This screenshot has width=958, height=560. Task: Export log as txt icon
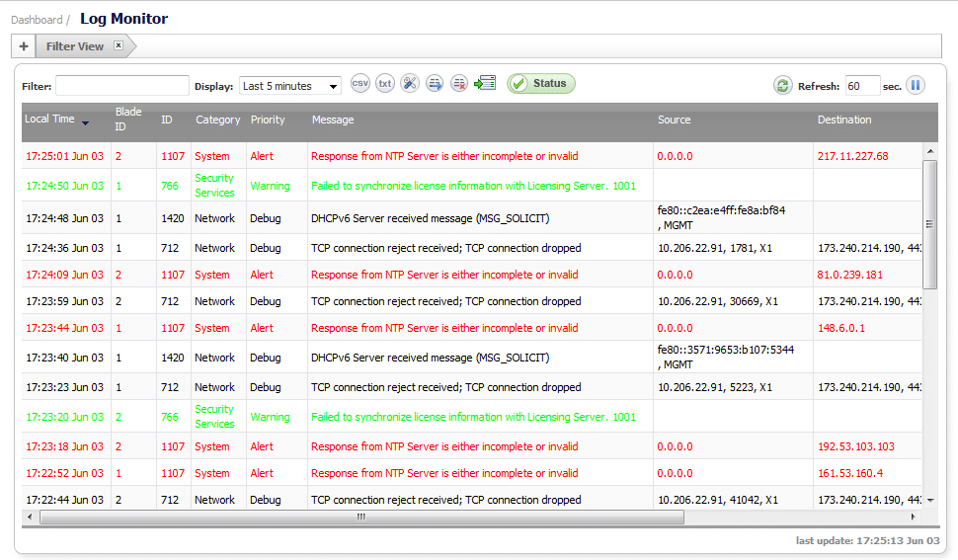point(385,84)
